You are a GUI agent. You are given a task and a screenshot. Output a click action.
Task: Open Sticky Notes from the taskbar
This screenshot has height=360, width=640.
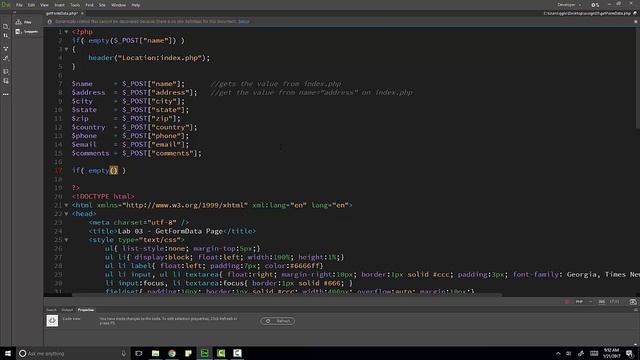tap(188, 353)
